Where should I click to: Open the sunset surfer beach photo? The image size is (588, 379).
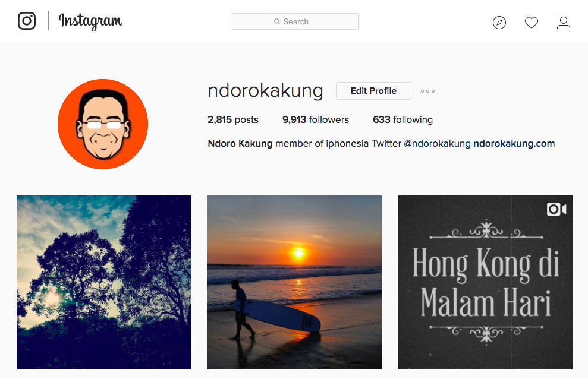pos(294,282)
